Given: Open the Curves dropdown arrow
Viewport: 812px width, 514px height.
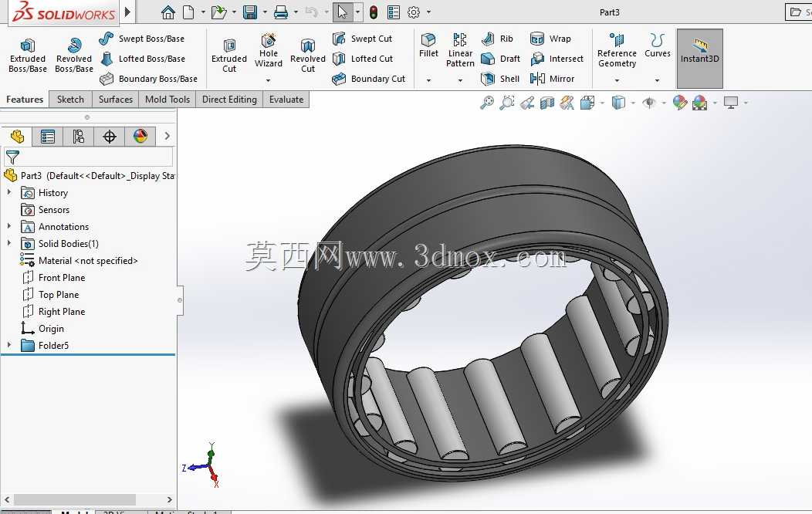Looking at the screenshot, I should pyautogui.click(x=657, y=80).
